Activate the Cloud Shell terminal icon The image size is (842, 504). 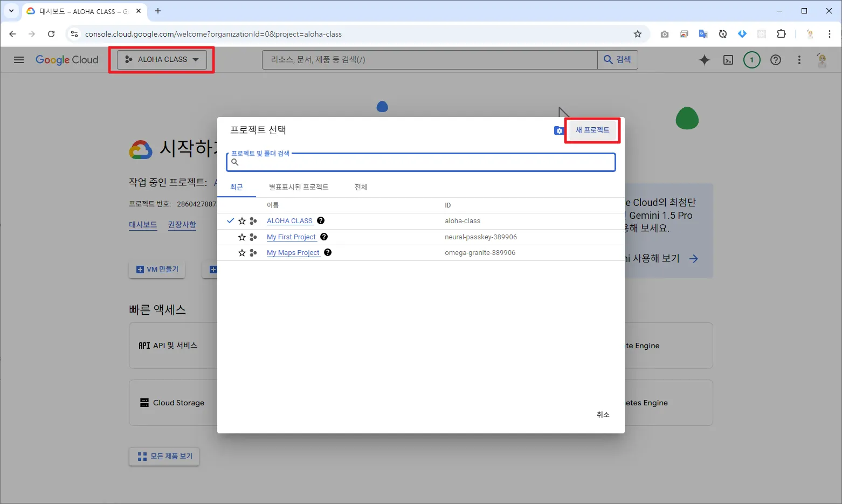[x=728, y=60]
